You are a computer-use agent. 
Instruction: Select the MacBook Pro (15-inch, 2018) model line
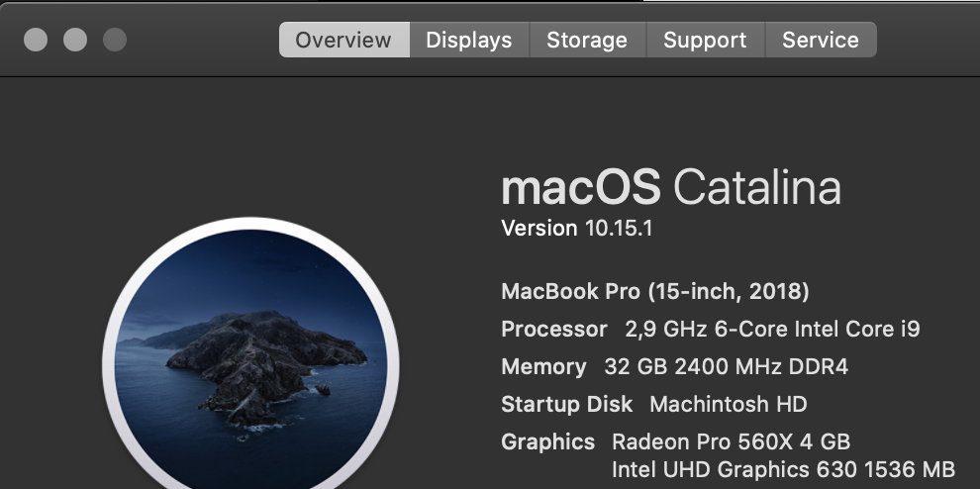pyautogui.click(x=655, y=291)
